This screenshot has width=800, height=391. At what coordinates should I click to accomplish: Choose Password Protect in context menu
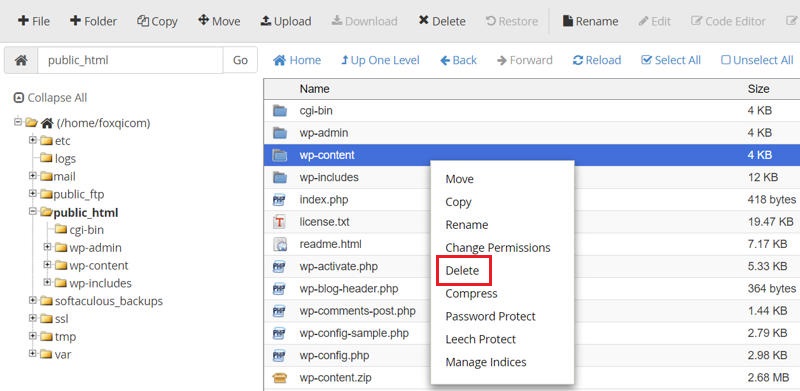coord(490,316)
